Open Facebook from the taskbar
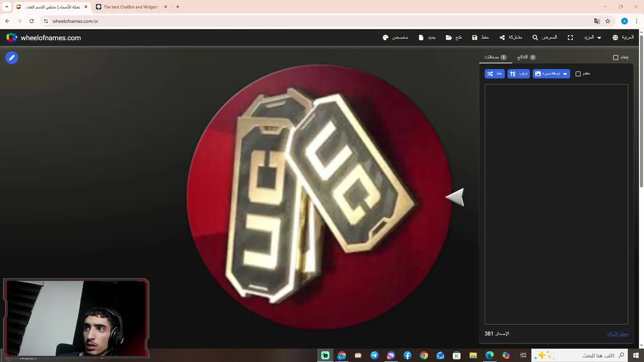The height and width of the screenshot is (362, 644). pos(407,355)
